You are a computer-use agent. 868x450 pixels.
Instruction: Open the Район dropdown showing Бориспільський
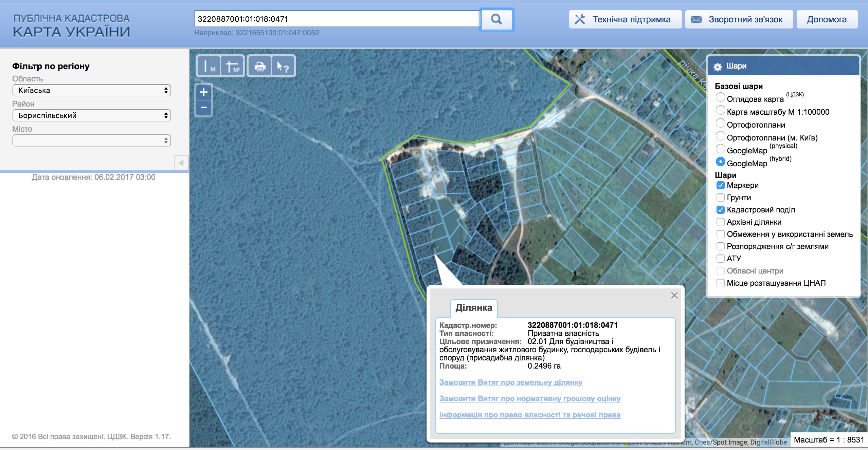click(x=91, y=115)
